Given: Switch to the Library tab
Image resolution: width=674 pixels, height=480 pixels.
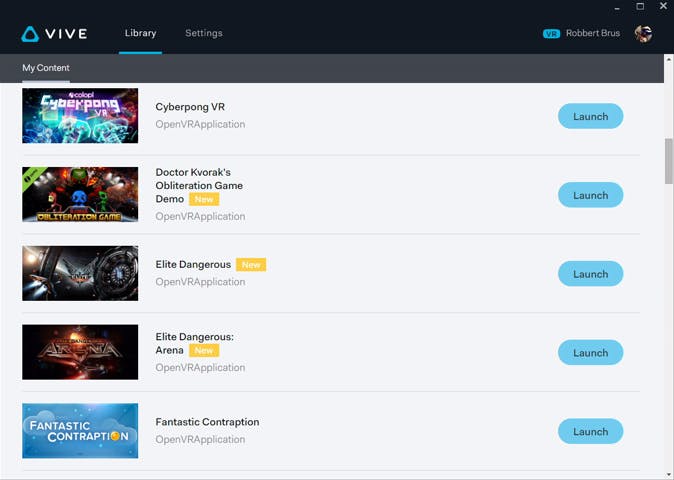Looking at the screenshot, I should click(x=141, y=33).
